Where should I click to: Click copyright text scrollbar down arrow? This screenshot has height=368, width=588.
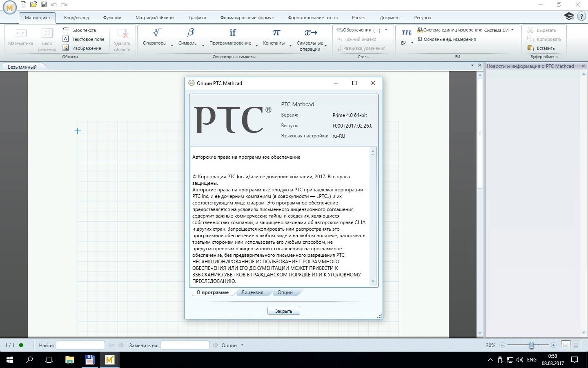click(x=373, y=281)
